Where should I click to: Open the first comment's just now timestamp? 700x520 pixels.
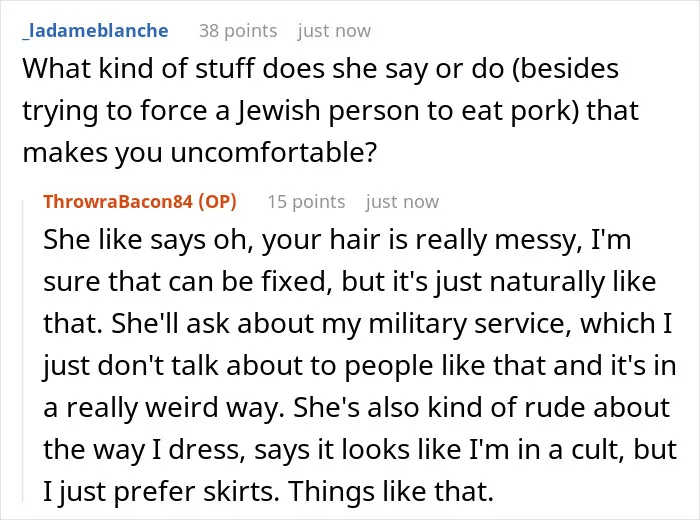tap(334, 31)
